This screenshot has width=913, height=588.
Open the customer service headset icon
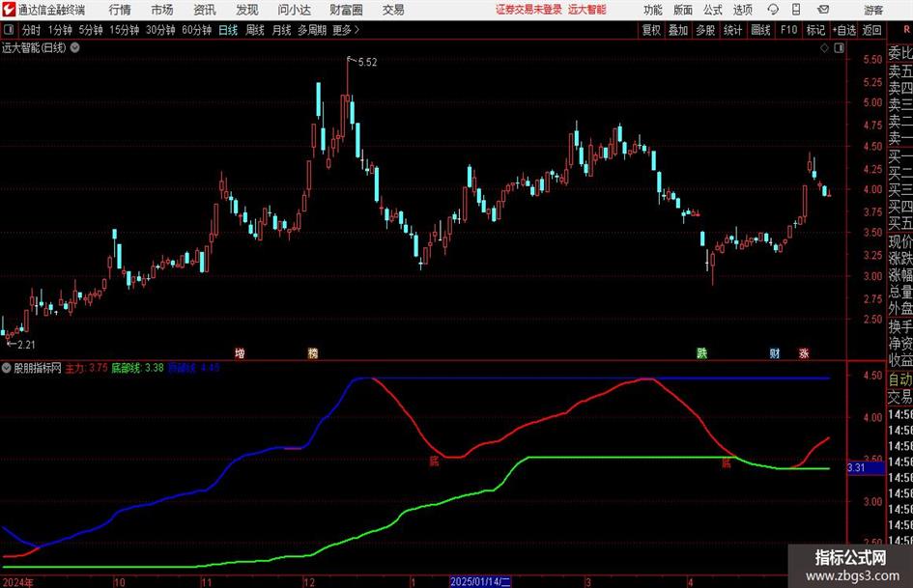(x=773, y=10)
